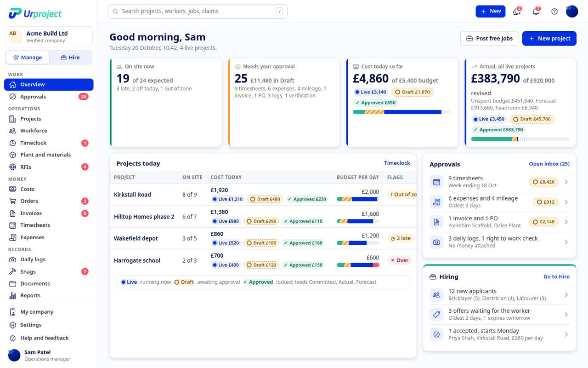Viewport: 588px width, 368px height.
Task: Open Invoices in the sidebar
Action: 49,213
